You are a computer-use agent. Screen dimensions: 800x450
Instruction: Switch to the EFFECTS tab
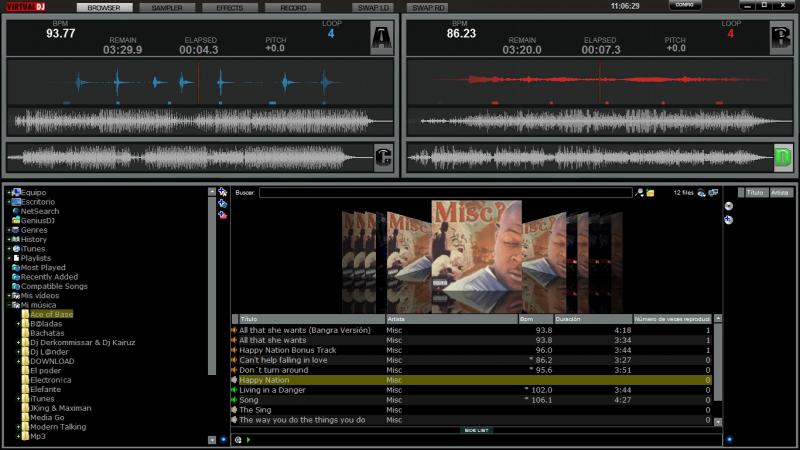tap(229, 8)
